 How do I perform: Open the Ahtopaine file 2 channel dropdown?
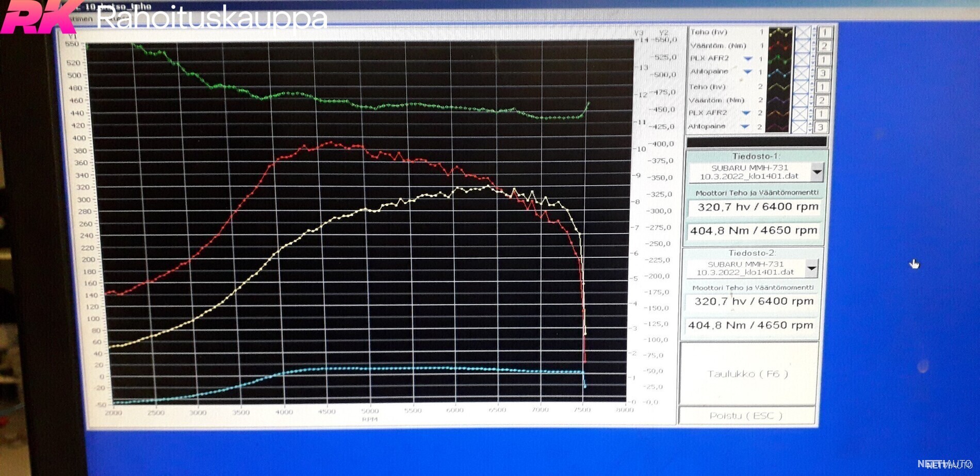click(745, 126)
